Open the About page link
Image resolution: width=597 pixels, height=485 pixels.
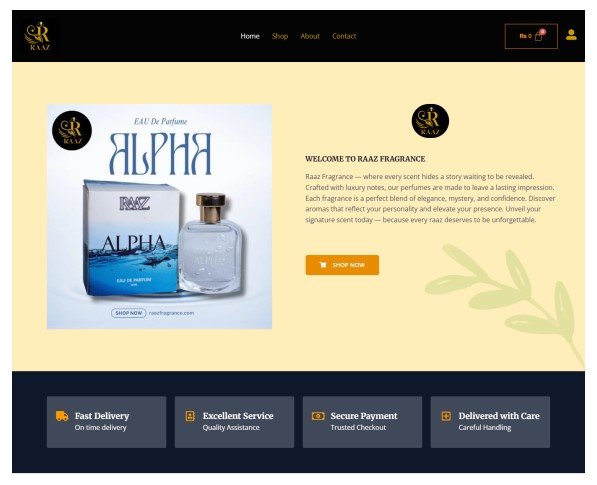coord(310,36)
